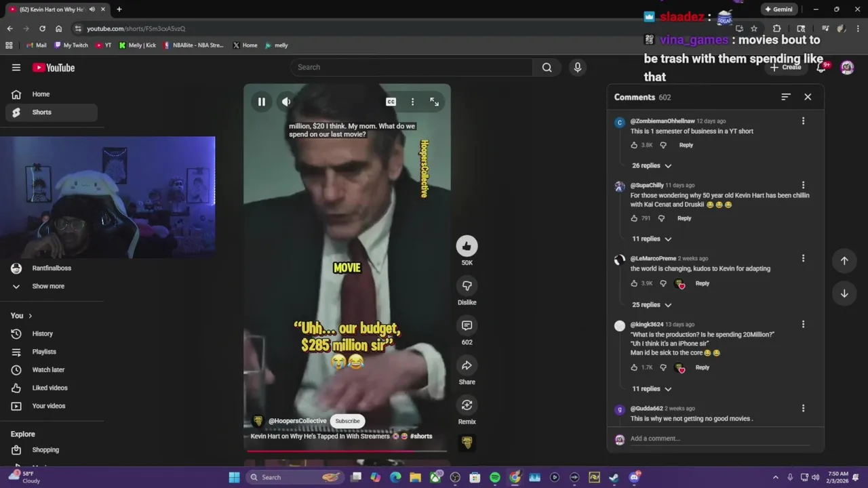Open options menu for Gudda662 comment
The image size is (868, 488).
tap(803, 408)
